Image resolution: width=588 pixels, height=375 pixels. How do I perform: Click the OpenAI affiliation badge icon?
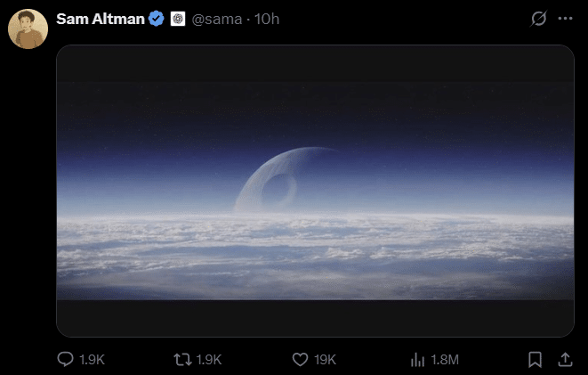[178, 19]
